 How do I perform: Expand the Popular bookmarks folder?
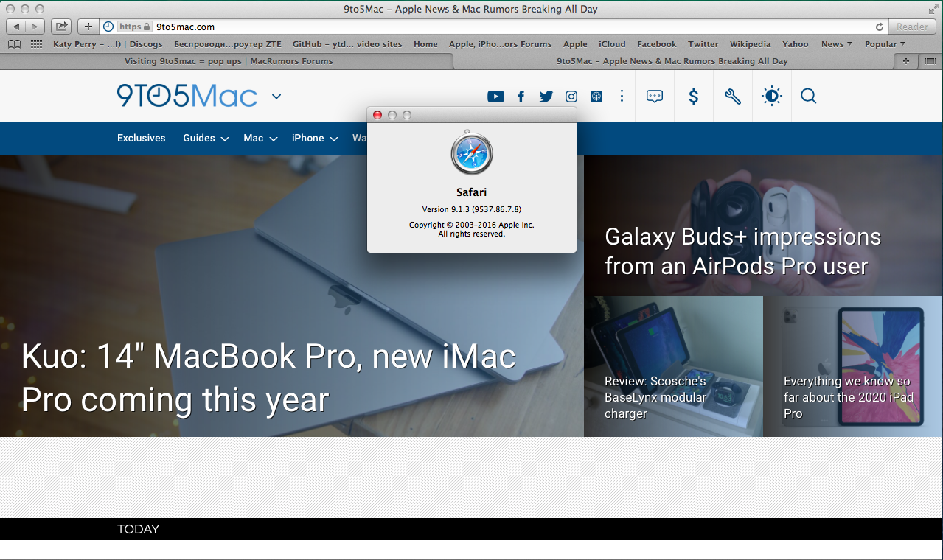tap(885, 44)
